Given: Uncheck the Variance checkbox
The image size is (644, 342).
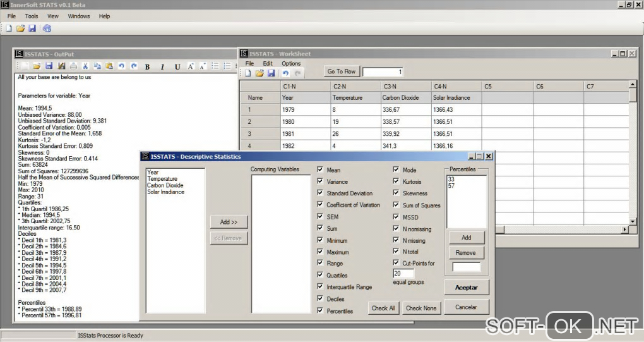Looking at the screenshot, I should [x=320, y=181].
